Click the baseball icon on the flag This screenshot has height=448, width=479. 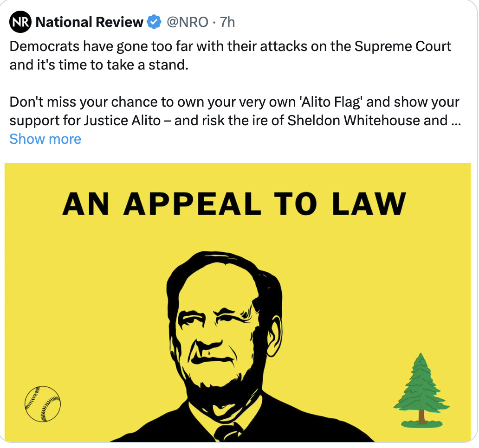[x=42, y=404]
